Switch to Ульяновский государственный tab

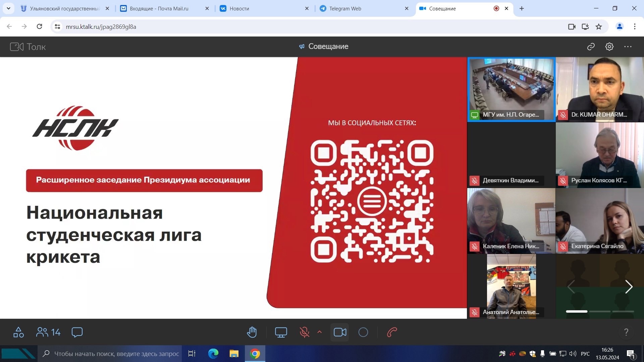pyautogui.click(x=64, y=9)
